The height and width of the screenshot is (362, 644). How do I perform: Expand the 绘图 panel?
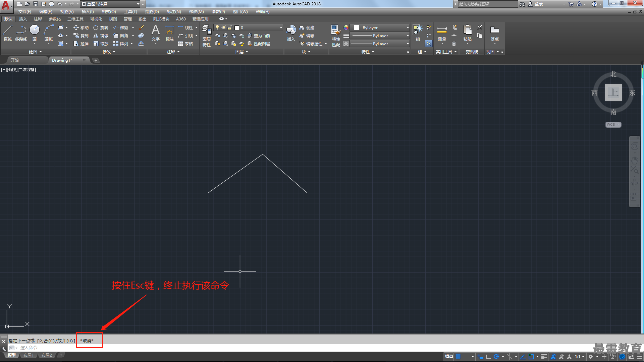tap(35, 52)
